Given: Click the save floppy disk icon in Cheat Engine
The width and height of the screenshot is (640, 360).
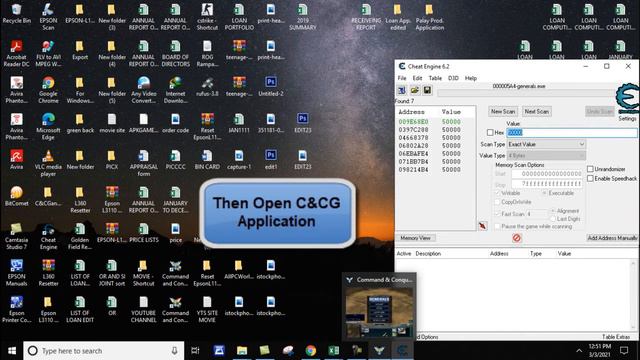Looking at the screenshot, I should click(x=427, y=90).
